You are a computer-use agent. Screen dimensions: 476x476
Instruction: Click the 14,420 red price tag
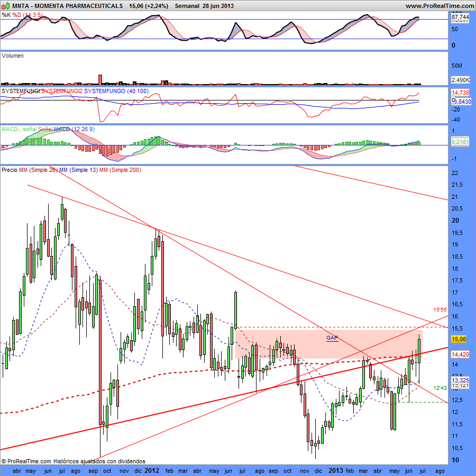460,354
